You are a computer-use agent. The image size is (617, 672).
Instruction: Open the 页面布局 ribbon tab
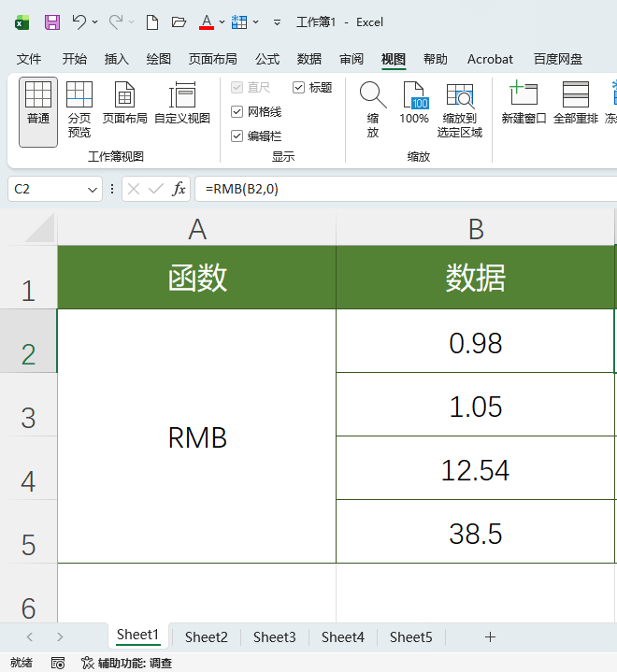tap(212, 59)
